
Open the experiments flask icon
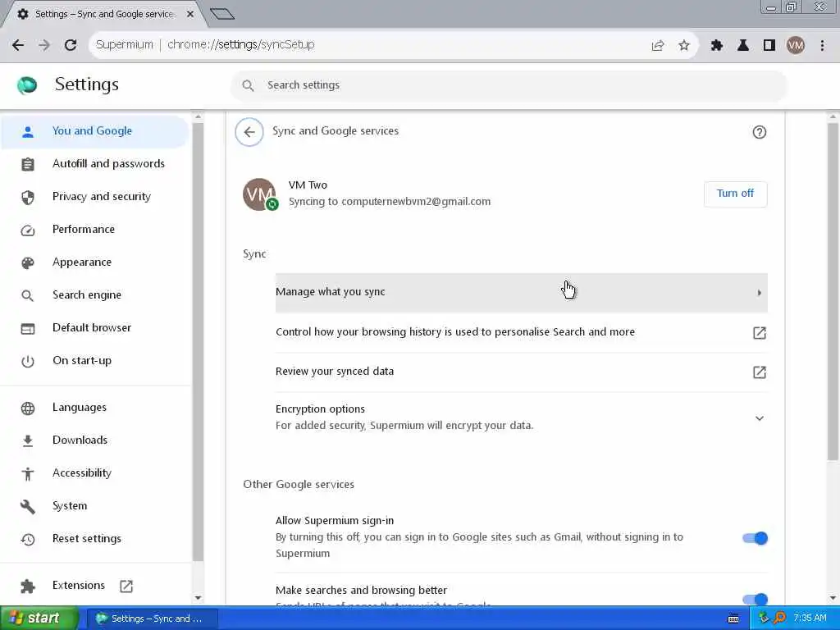[x=743, y=45]
